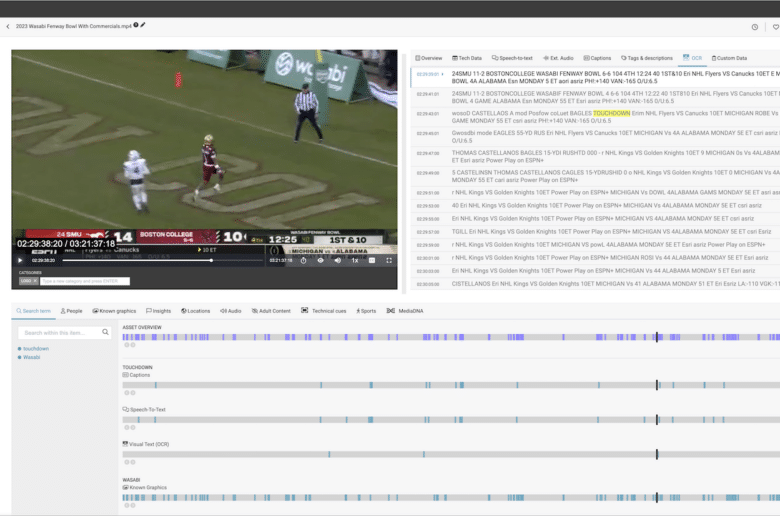Open the People tab

[x=72, y=311]
